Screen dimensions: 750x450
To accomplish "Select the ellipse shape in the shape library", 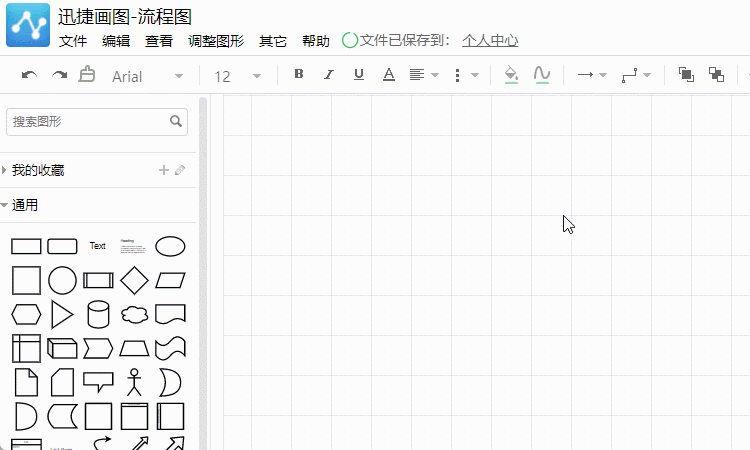I will pyautogui.click(x=170, y=246).
